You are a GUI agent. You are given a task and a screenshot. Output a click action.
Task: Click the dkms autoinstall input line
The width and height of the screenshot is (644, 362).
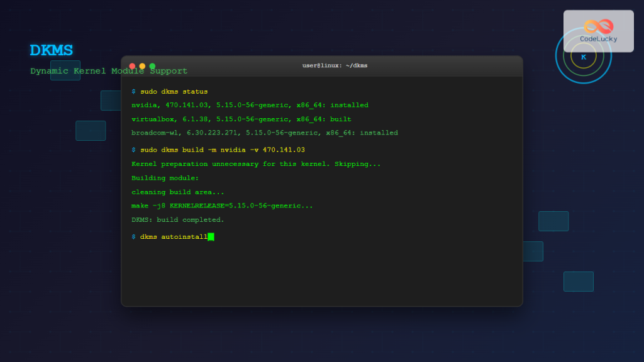click(174, 237)
